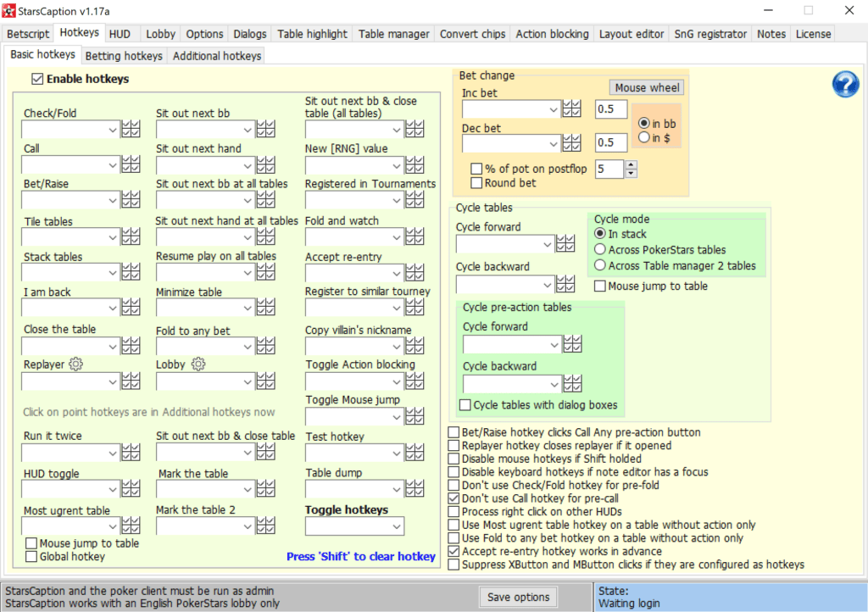
Task: Click the Dec bet amount field
Action: click(611, 142)
